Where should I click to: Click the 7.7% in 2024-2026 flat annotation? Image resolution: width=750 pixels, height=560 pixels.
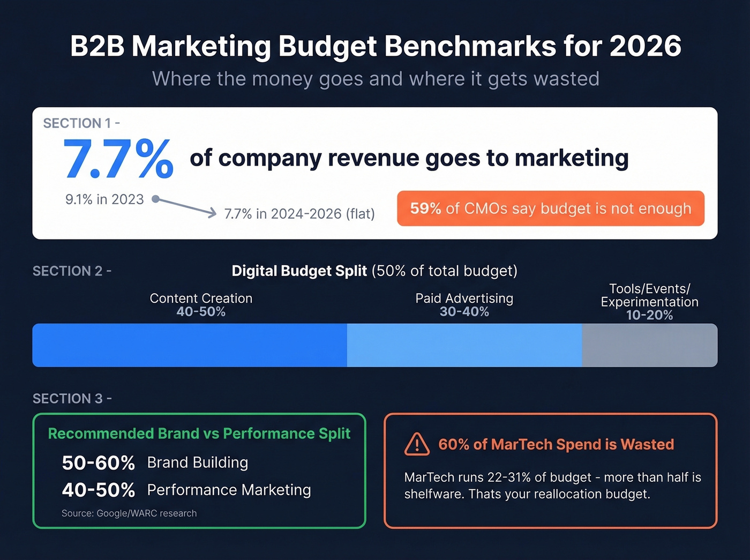click(x=298, y=213)
